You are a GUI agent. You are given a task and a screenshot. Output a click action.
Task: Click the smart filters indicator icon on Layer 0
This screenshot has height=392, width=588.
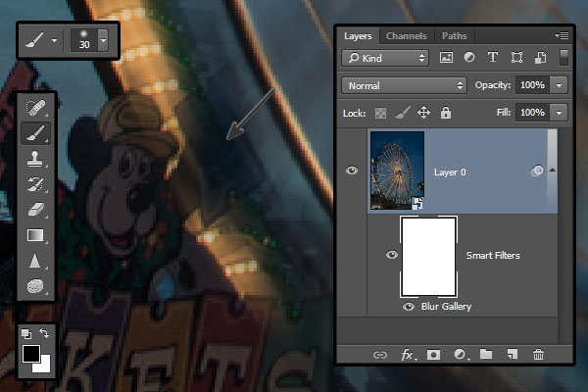click(x=537, y=171)
